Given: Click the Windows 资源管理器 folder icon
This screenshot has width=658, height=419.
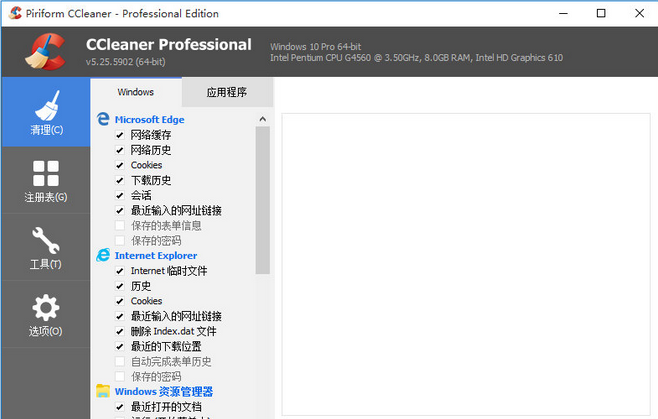Looking at the screenshot, I should (103, 391).
